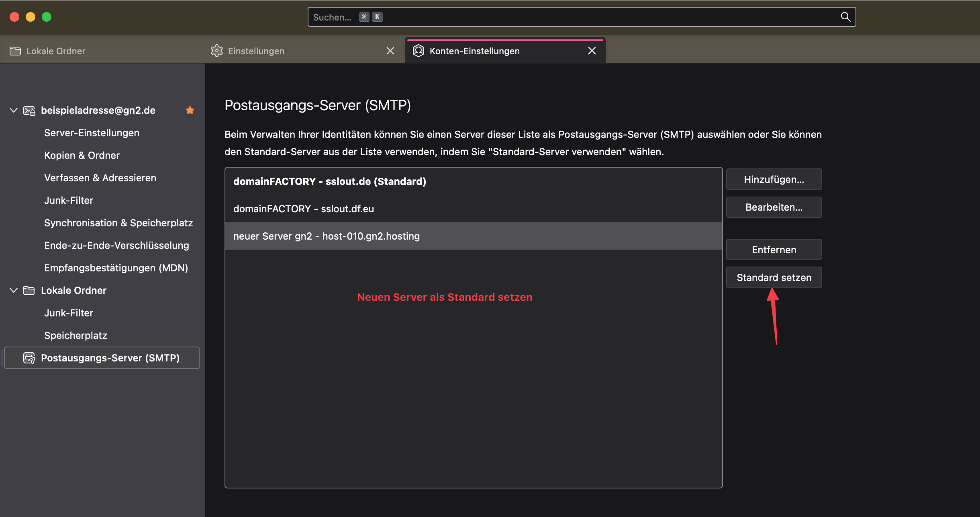Close the Konten-Einstellungen tab
The width and height of the screenshot is (980, 517).
592,51
